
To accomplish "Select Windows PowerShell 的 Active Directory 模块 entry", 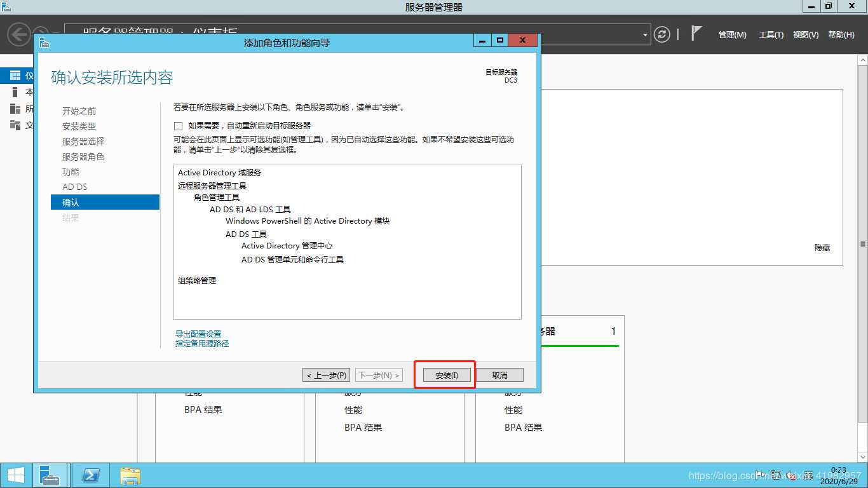I will pos(308,221).
